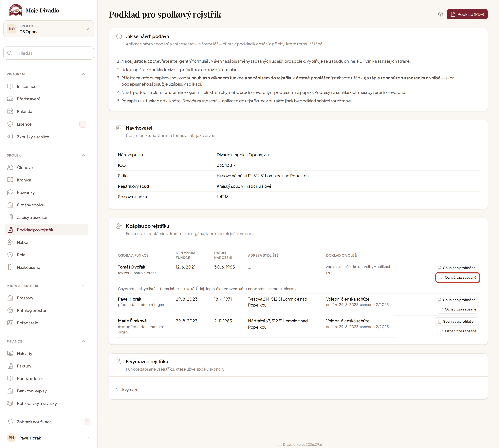Click the Inscenace book icon
Viewport: 499px width, 448px height.
10,86
